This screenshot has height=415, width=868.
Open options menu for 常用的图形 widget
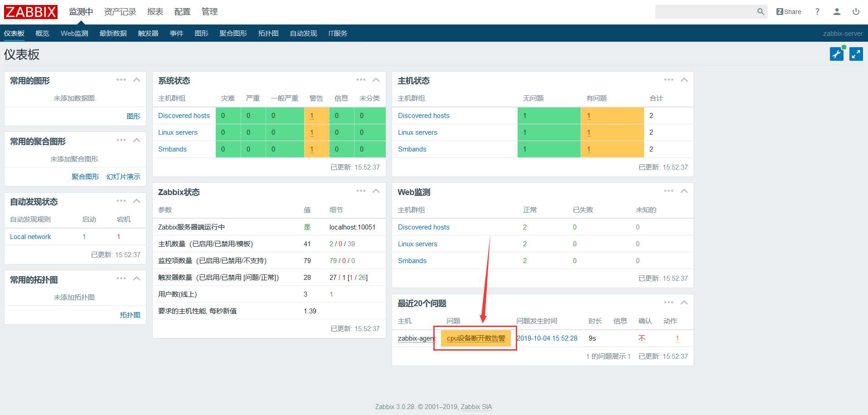121,80
